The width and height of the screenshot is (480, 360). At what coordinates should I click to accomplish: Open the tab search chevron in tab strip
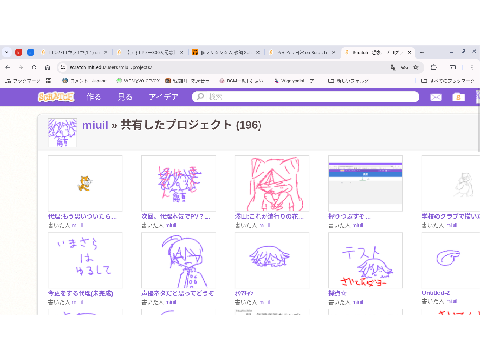[x=6, y=52]
